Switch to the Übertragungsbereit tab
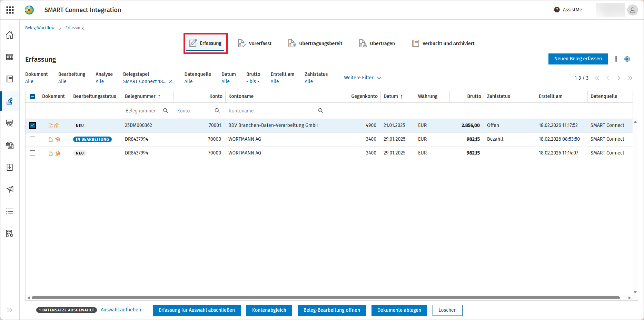 point(315,43)
